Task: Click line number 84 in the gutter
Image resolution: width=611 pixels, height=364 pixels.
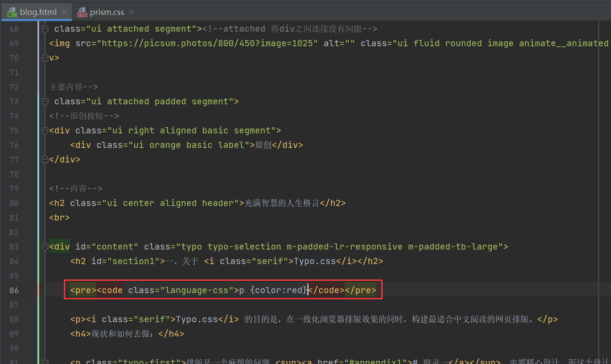Action: (x=14, y=261)
